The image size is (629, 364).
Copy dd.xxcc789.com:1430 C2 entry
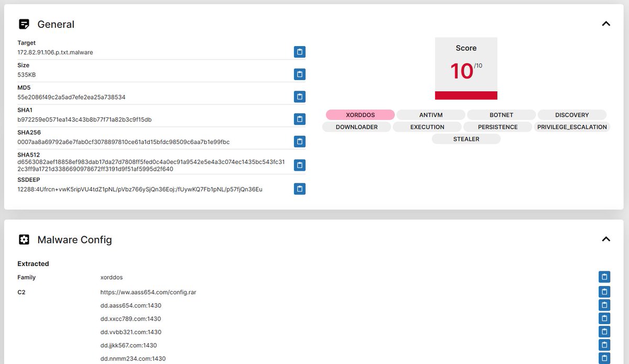coord(604,318)
